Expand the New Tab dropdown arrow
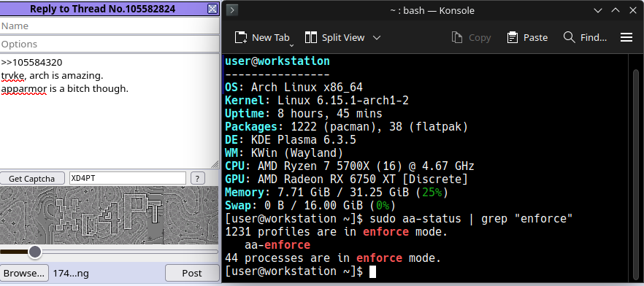644x286 pixels. coord(292,45)
